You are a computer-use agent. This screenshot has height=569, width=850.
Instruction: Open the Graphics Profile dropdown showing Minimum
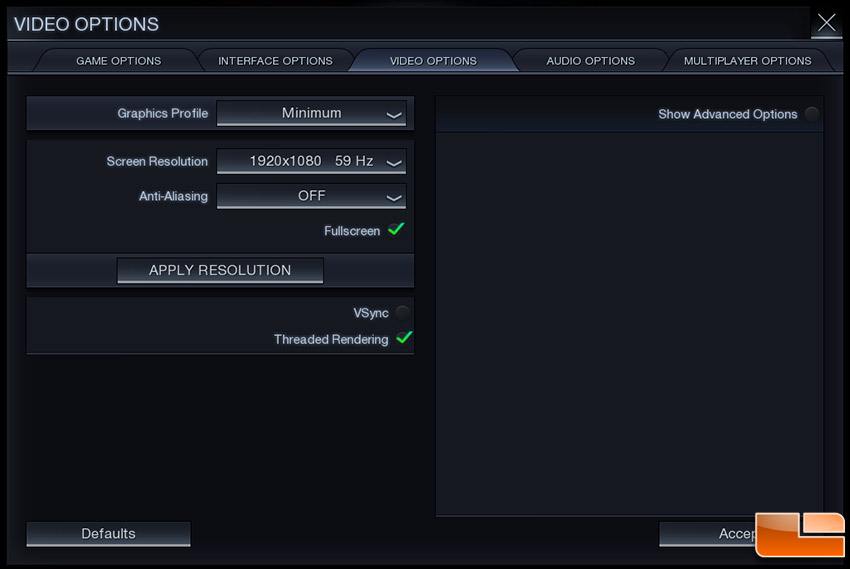tap(311, 114)
